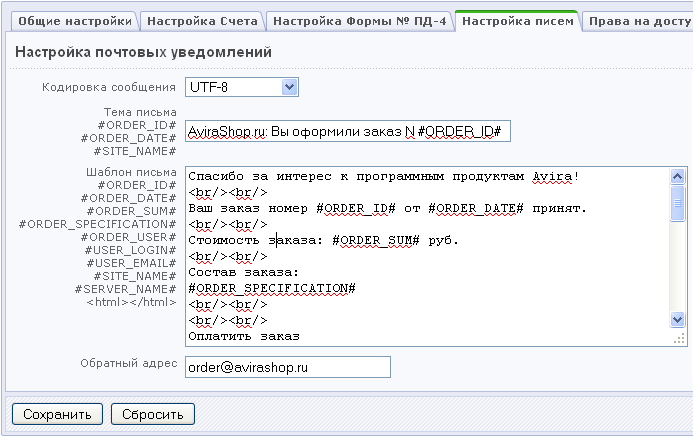Click the Обратный адрес email field
Viewport: 693px width, 436px height.
(288, 367)
